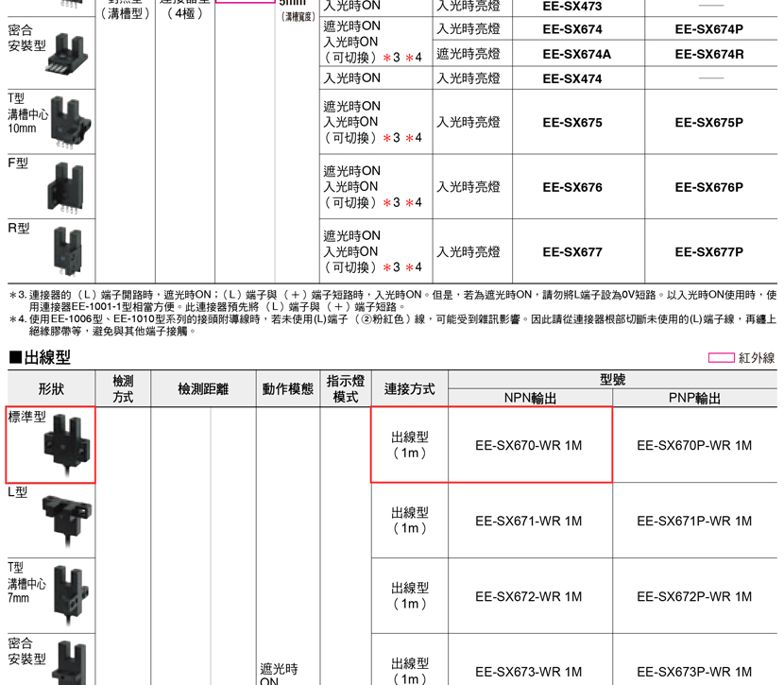Image resolution: width=784 pixels, height=685 pixels.
Task: Select model EE-SX673P-WR 1M
Action: click(694, 672)
